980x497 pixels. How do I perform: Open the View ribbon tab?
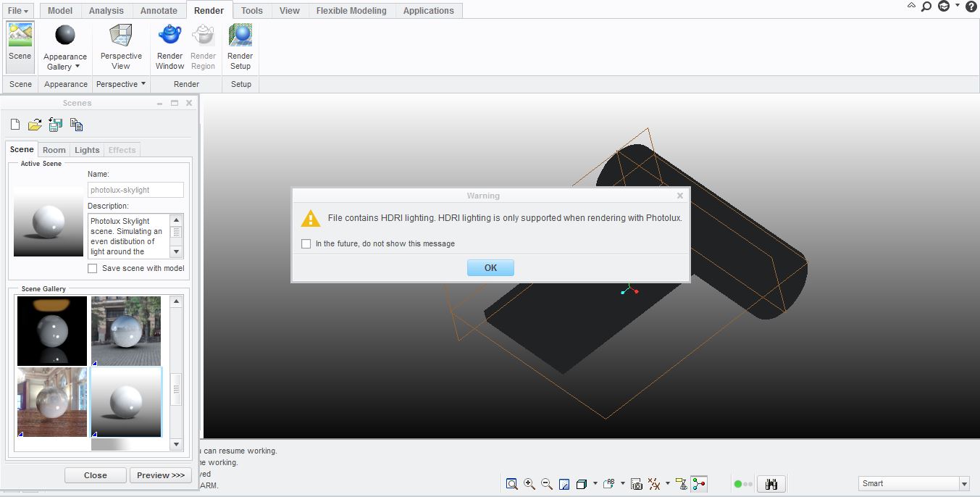[290, 11]
